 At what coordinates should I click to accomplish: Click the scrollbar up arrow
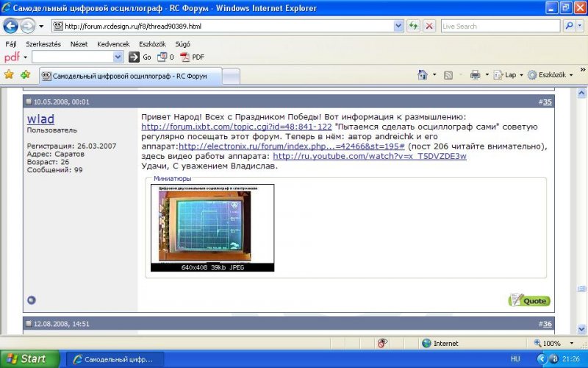tap(581, 93)
